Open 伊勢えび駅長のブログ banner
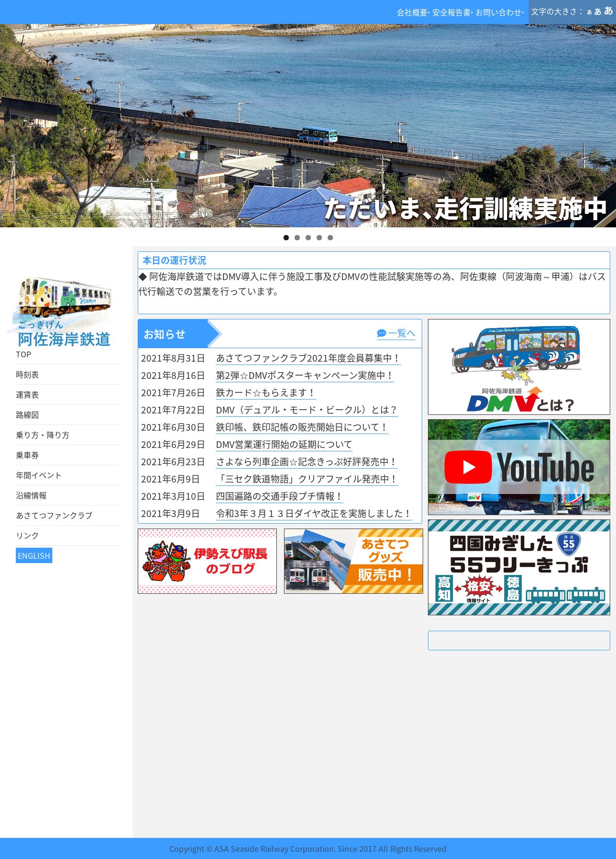Image resolution: width=616 pixels, height=859 pixels. tap(207, 561)
